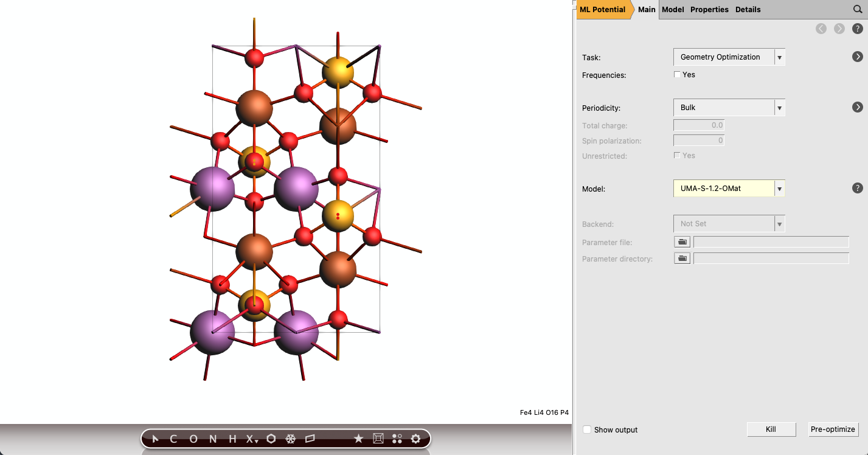868x455 pixels.
Task: Switch to the Details tab
Action: (x=748, y=10)
